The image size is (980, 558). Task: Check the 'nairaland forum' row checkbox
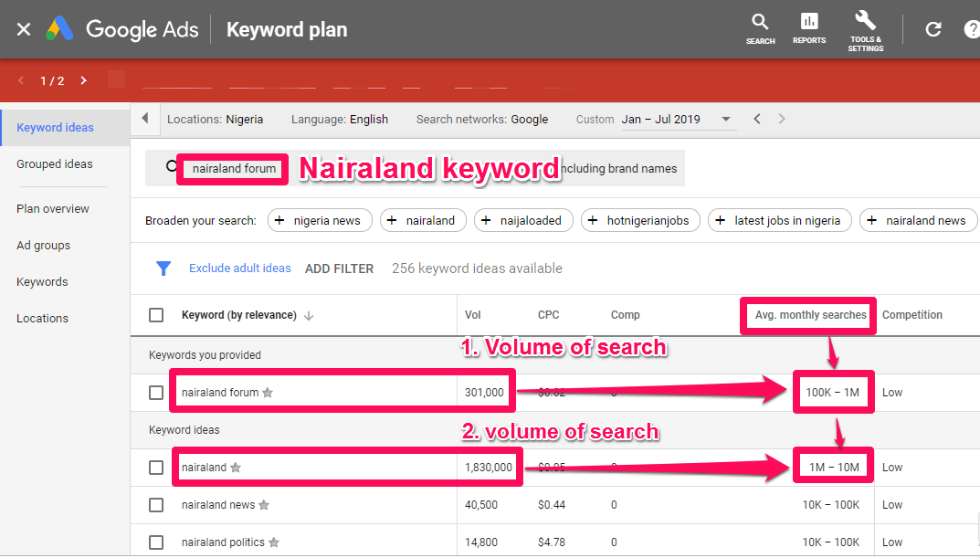pyautogui.click(x=156, y=393)
